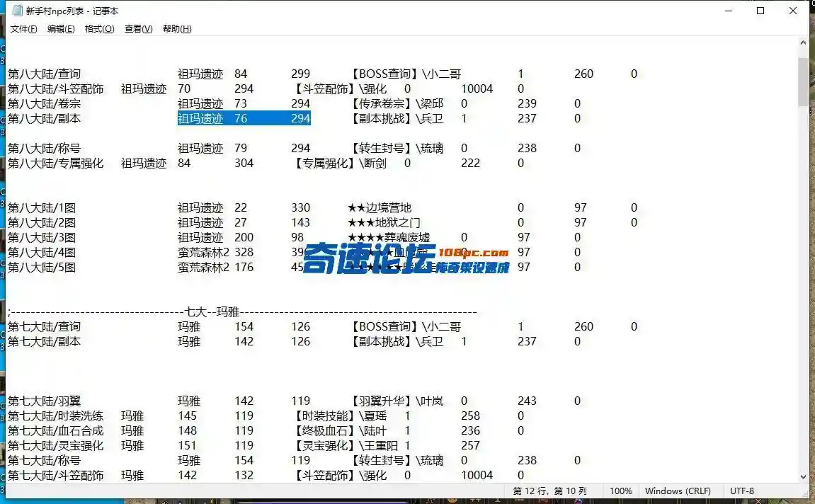
Task: Click the UTF-8 encoding status entry
Action: [x=741, y=491]
